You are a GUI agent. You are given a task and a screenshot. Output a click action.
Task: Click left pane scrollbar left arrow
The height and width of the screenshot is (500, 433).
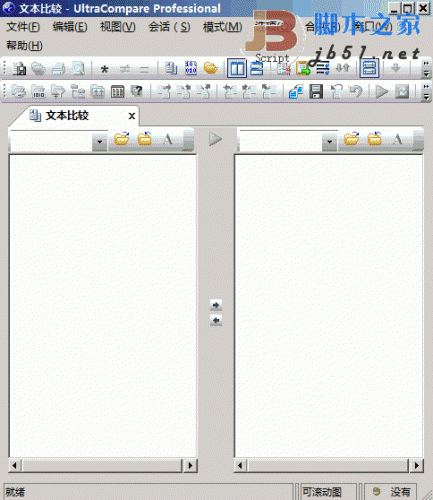coord(15,465)
